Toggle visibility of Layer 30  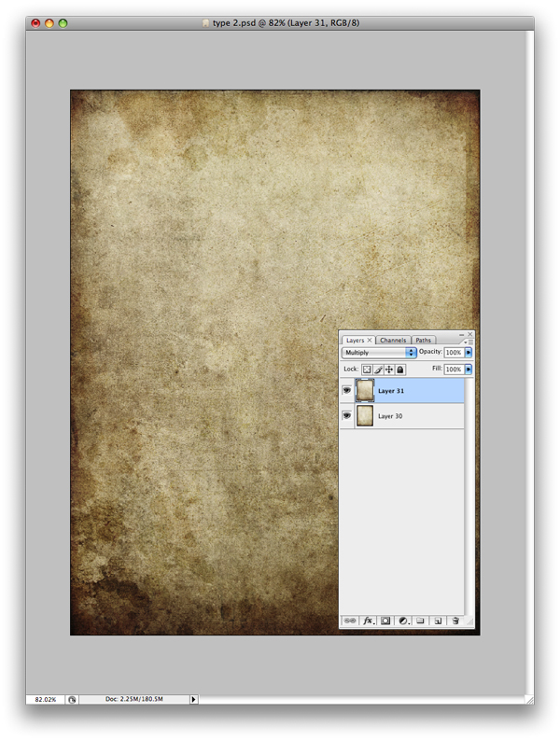click(x=347, y=415)
